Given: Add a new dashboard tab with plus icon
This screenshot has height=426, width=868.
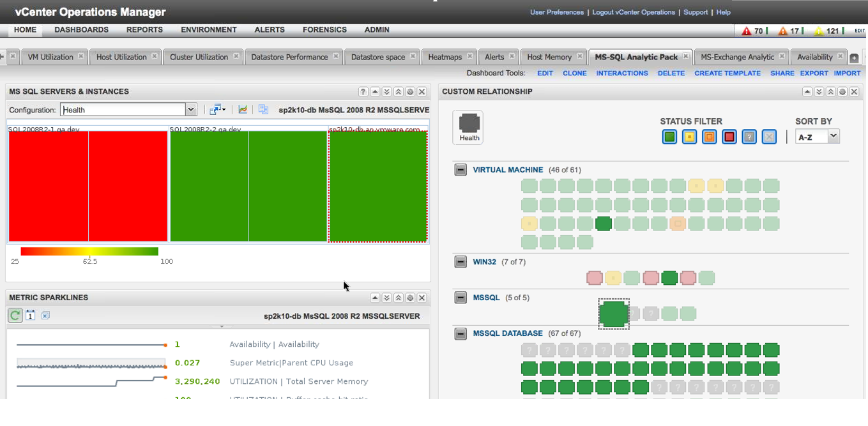Looking at the screenshot, I should point(854,57).
